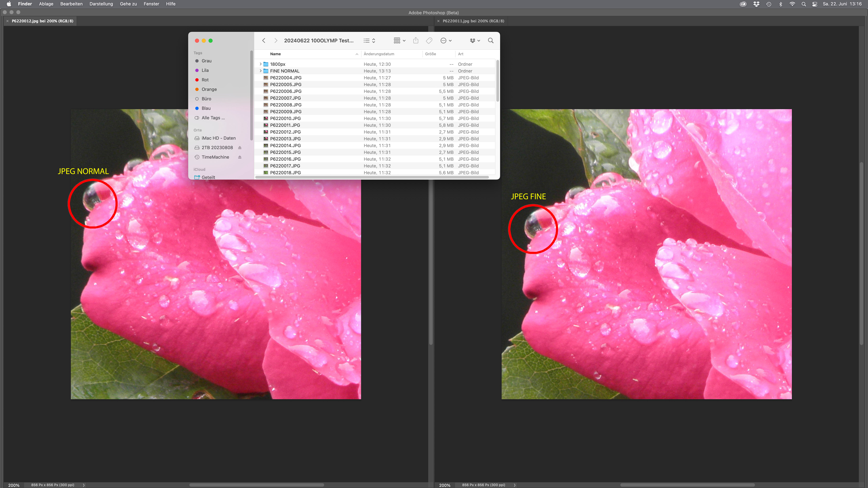868x488 pixels.
Task: Click the Finder forward navigation arrow
Action: pyautogui.click(x=276, y=40)
